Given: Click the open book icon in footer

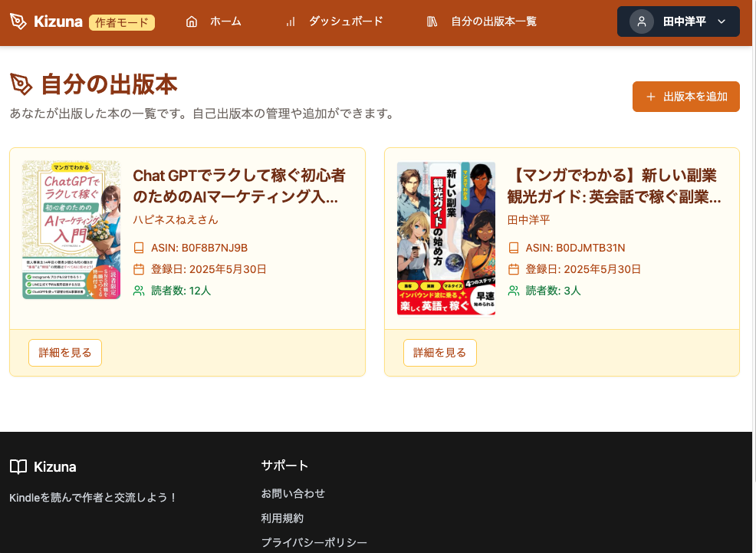Looking at the screenshot, I should (x=18, y=466).
